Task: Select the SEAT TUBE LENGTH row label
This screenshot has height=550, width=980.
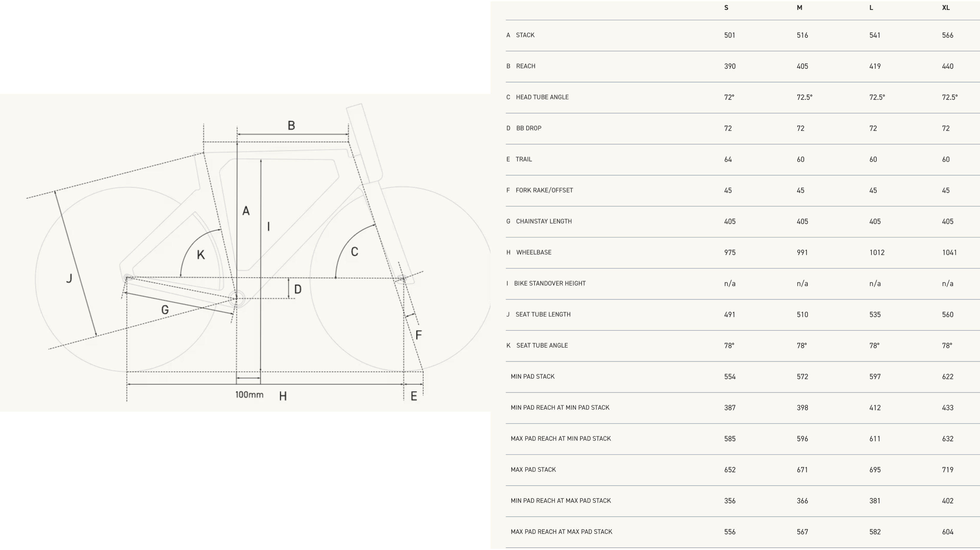Action: pyautogui.click(x=543, y=314)
